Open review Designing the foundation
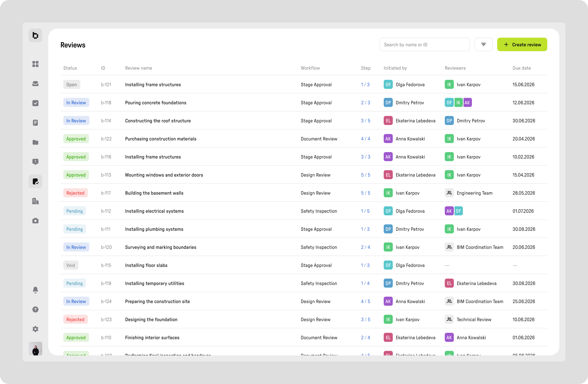588x384 pixels. point(151,319)
